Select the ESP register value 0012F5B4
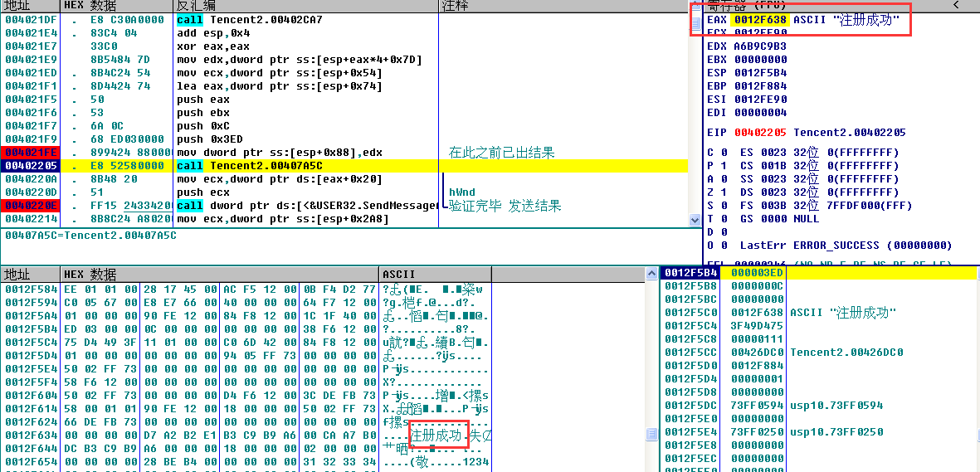Screen dimensions: 980x472 760,72
